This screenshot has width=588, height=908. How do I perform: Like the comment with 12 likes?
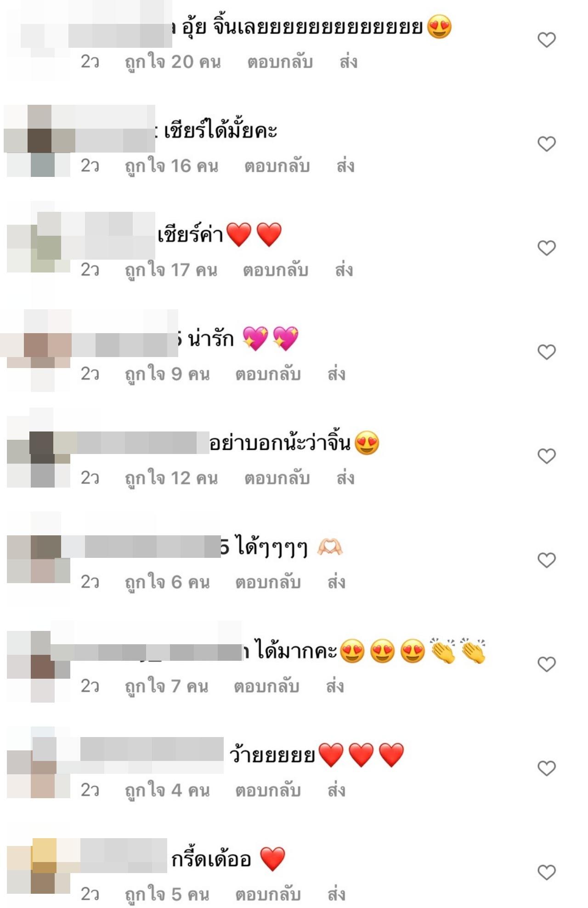[x=547, y=456]
